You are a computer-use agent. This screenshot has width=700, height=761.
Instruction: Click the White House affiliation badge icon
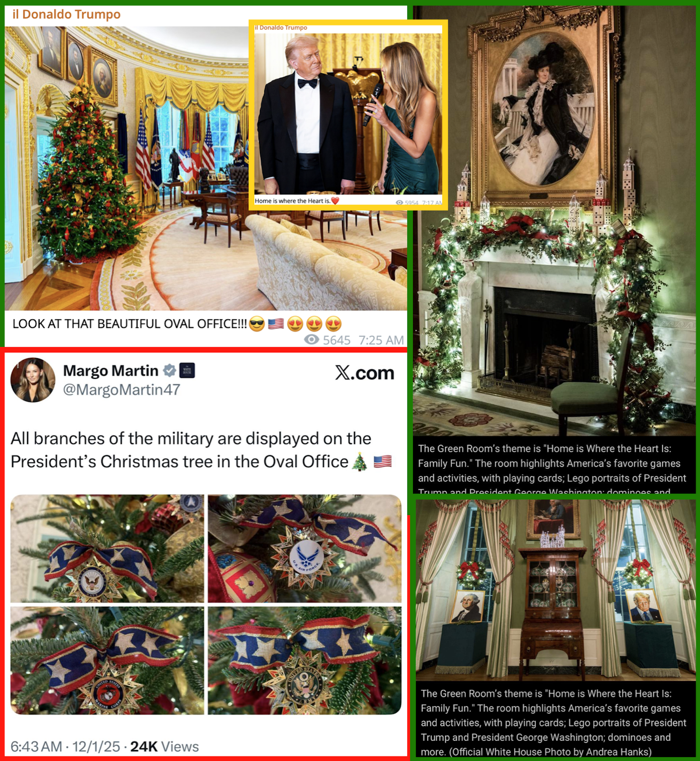pyautogui.click(x=187, y=370)
